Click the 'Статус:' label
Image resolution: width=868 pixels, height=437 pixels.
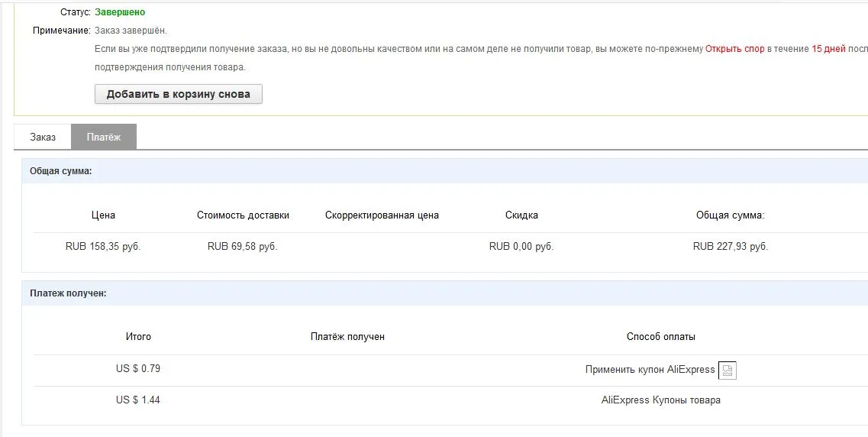point(76,12)
